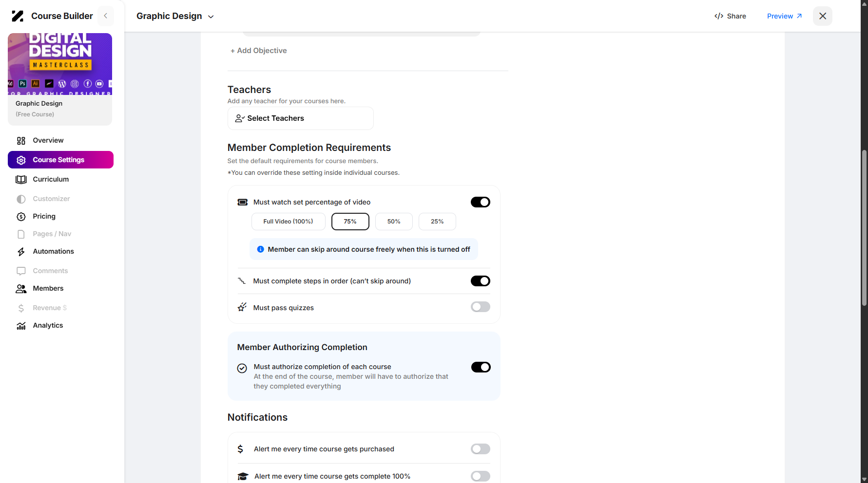Select the Full Video (100%) option
Screen dimensions: 868x483
pyautogui.click(x=288, y=222)
